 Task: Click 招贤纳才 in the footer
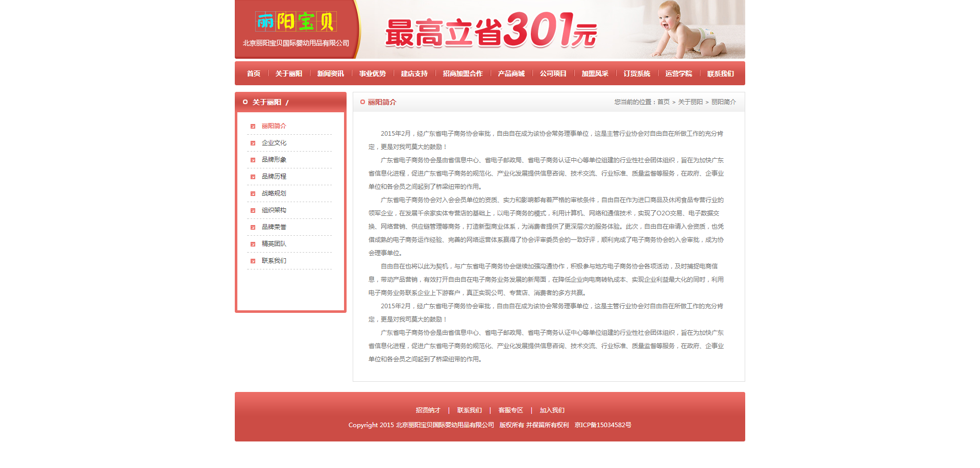point(428,410)
